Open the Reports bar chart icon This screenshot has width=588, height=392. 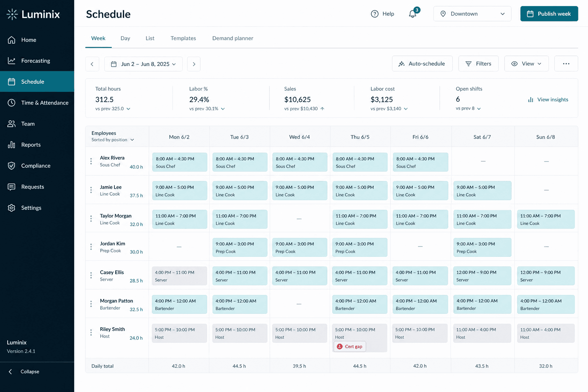[11, 145]
